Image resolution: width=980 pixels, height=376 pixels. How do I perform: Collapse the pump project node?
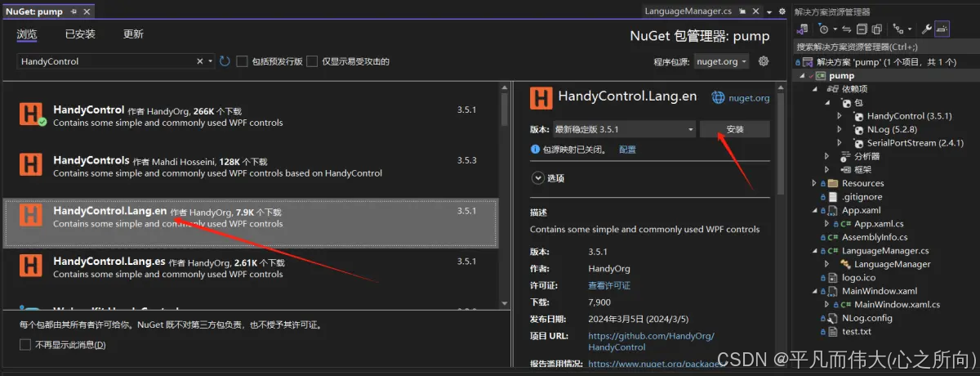coord(802,76)
